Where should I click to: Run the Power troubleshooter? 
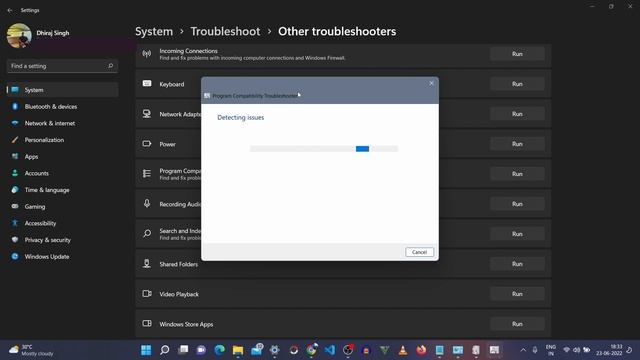point(517,144)
